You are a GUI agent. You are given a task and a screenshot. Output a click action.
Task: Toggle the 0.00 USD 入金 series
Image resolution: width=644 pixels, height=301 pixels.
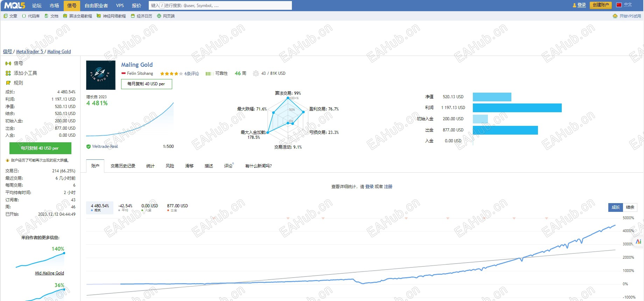pyautogui.click(x=149, y=208)
